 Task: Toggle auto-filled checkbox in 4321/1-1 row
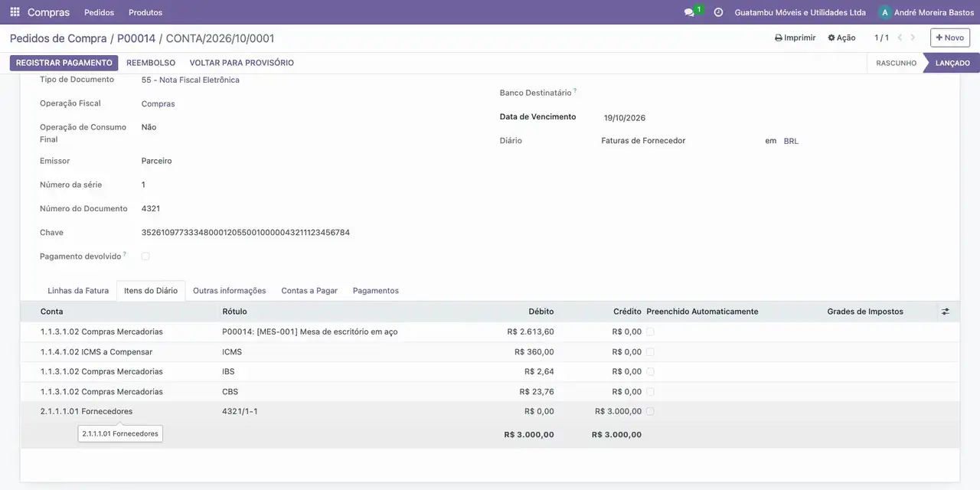[x=650, y=411]
